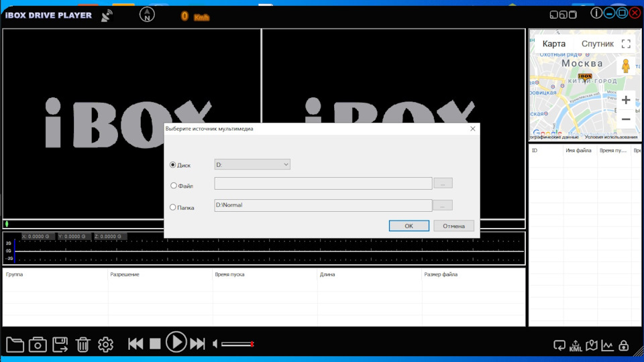Select the Папка radio button
Viewport: 644px width, 362px height.
coord(172,207)
